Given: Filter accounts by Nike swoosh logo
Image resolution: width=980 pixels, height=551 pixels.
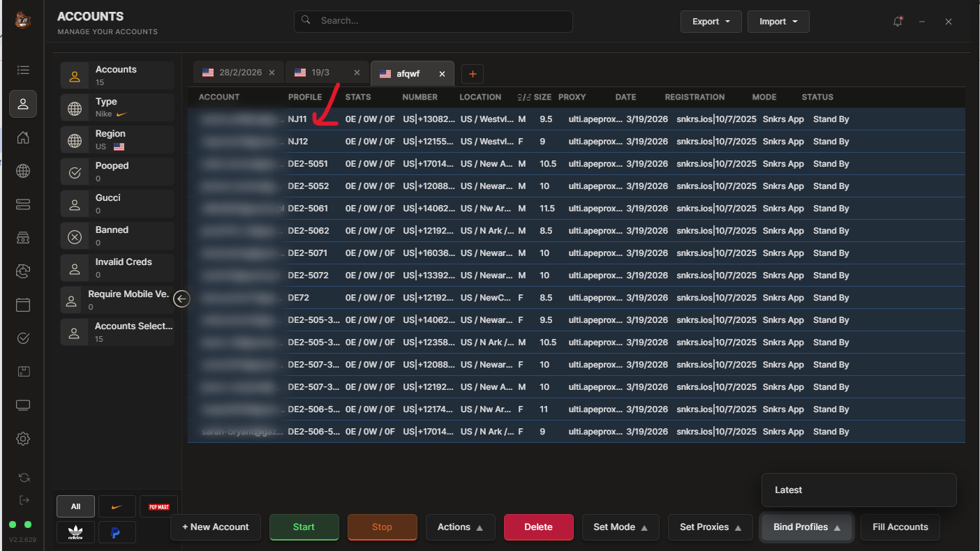Looking at the screenshot, I should pos(117,507).
